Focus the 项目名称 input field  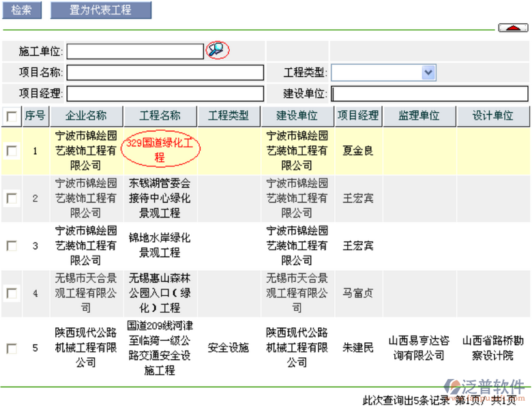tap(165, 72)
